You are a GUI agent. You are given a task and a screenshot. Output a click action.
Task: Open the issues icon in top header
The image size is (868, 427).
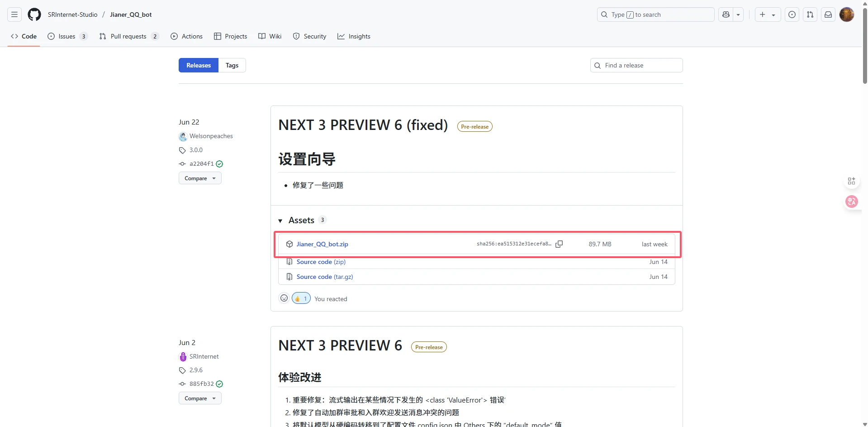pyautogui.click(x=792, y=14)
